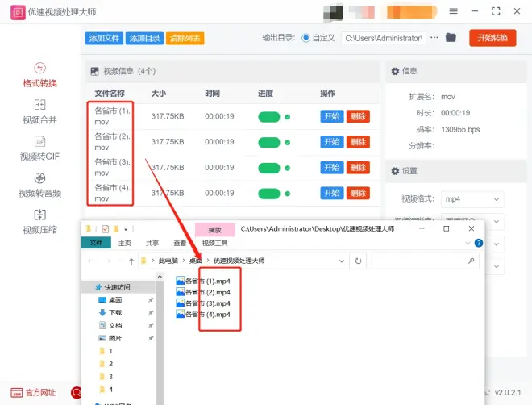532x405 pixels.
Task: Click progress bar of 各省市 (1).mov
Action: pyautogui.click(x=269, y=117)
